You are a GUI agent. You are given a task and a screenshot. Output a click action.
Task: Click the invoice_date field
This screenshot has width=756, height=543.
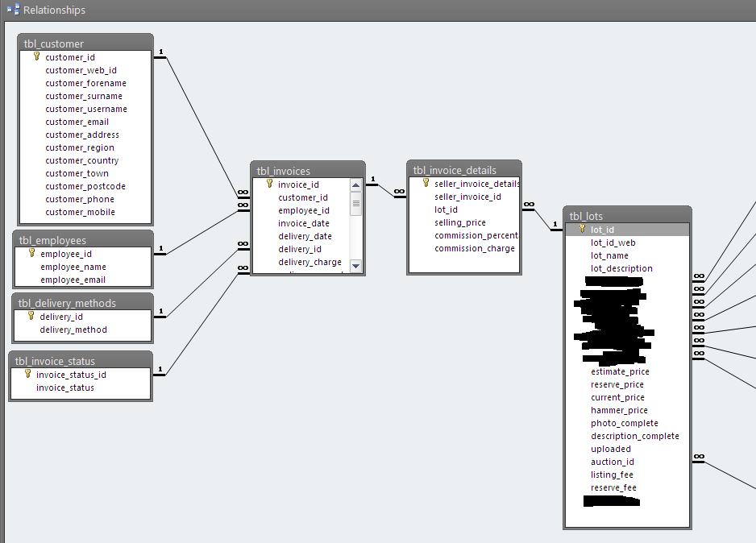click(304, 223)
